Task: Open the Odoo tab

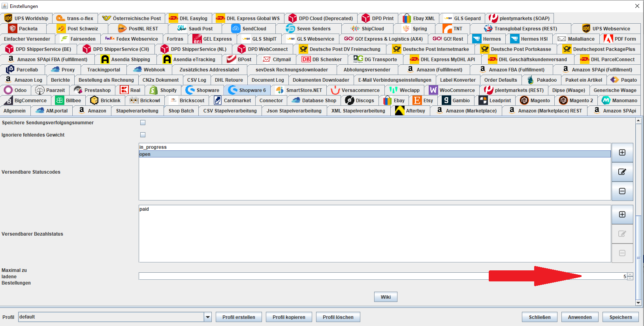Action: click(15, 90)
